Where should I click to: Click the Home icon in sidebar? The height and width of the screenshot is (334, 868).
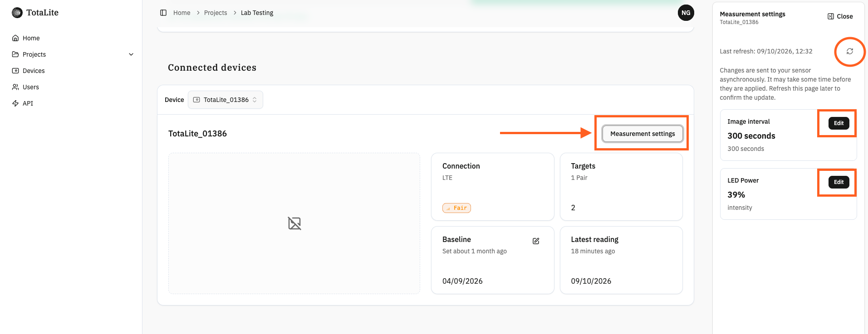pos(15,38)
